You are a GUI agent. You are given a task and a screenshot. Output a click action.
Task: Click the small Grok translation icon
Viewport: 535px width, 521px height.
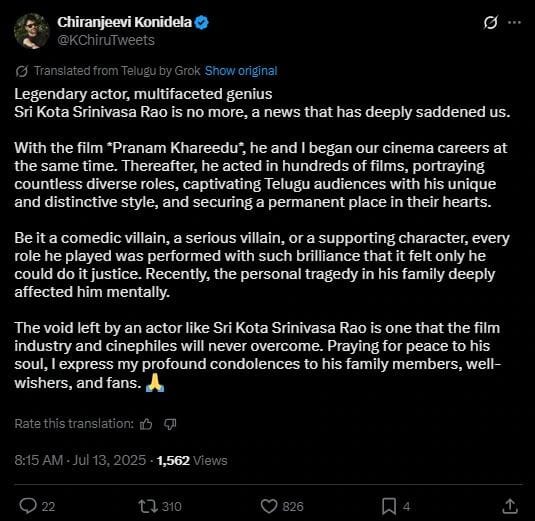click(x=21, y=71)
